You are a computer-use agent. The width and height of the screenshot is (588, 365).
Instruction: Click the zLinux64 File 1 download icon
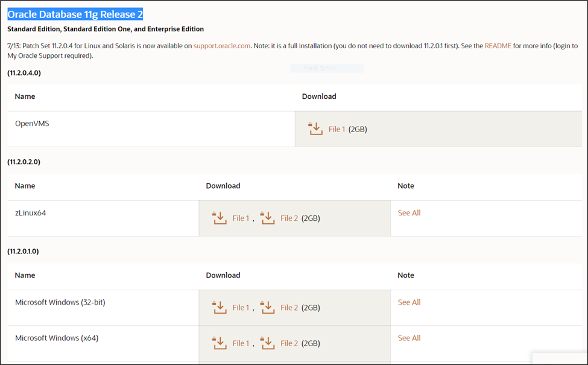(x=220, y=218)
